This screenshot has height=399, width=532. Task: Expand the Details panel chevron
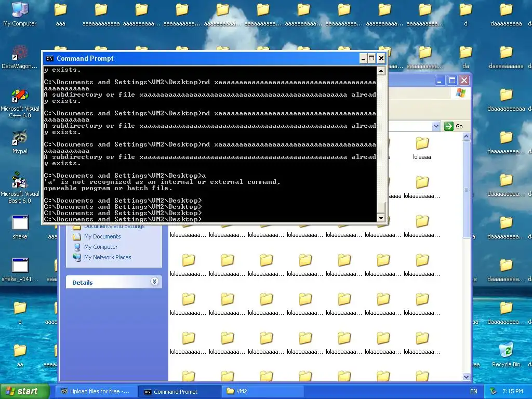[154, 282]
